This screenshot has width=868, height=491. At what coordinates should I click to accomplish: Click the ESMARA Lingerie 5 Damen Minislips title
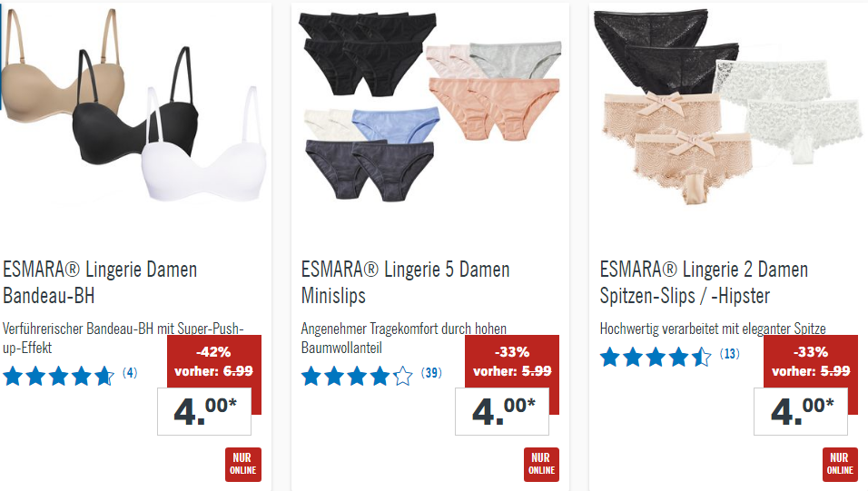(x=405, y=282)
